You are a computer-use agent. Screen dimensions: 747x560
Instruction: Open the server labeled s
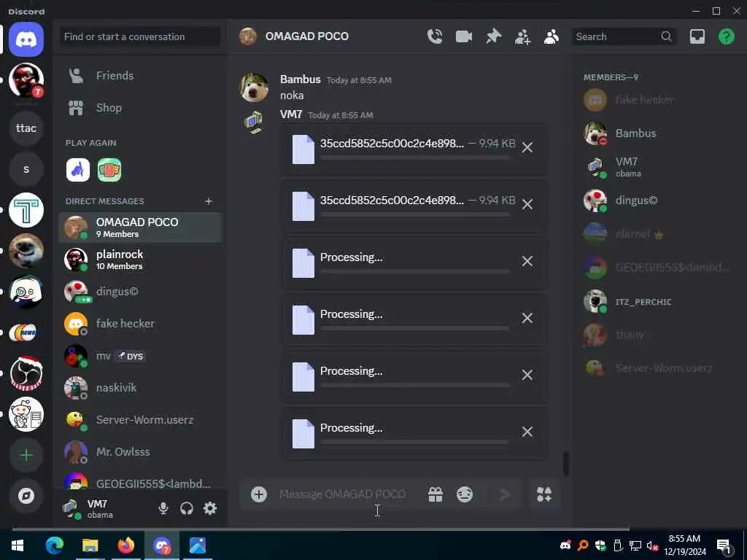(x=26, y=169)
